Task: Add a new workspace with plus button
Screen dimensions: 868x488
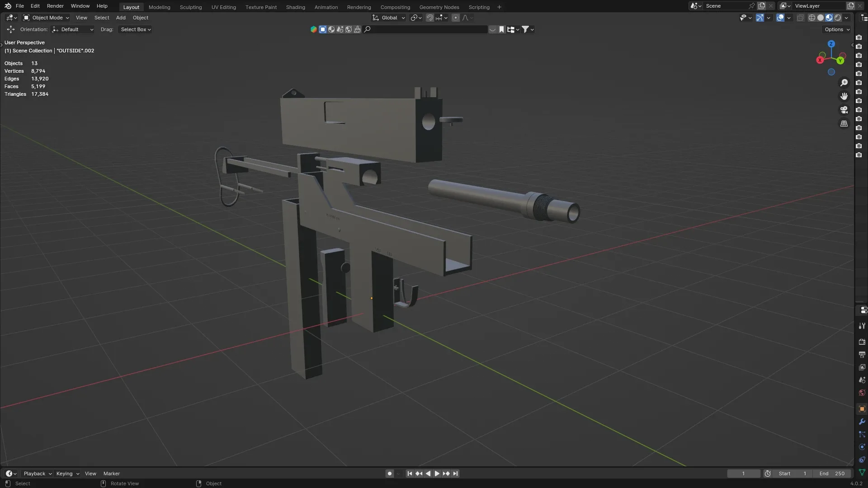Action: point(499,7)
